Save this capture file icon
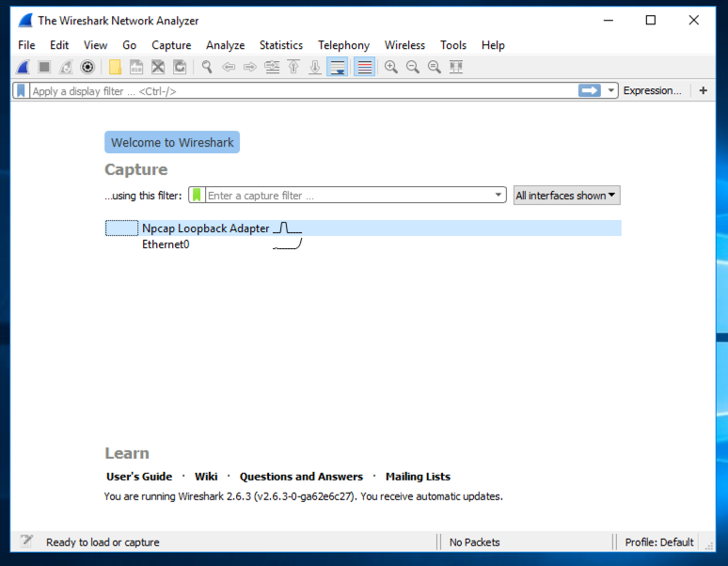 [136, 68]
